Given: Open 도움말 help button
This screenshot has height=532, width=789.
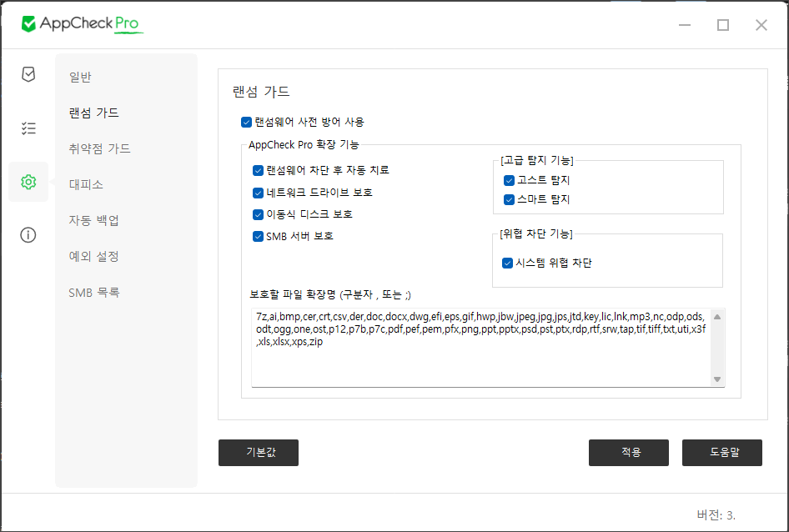Looking at the screenshot, I should 722,453.
